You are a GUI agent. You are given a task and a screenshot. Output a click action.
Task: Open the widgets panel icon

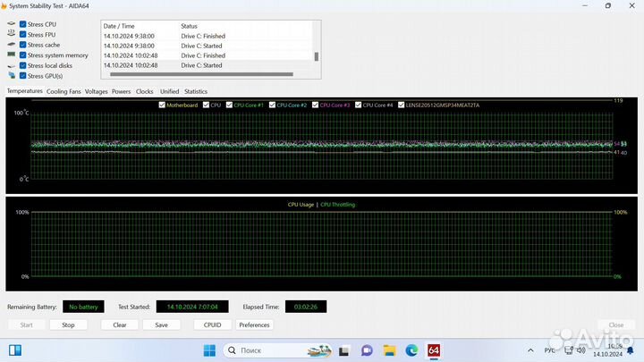click(15, 350)
